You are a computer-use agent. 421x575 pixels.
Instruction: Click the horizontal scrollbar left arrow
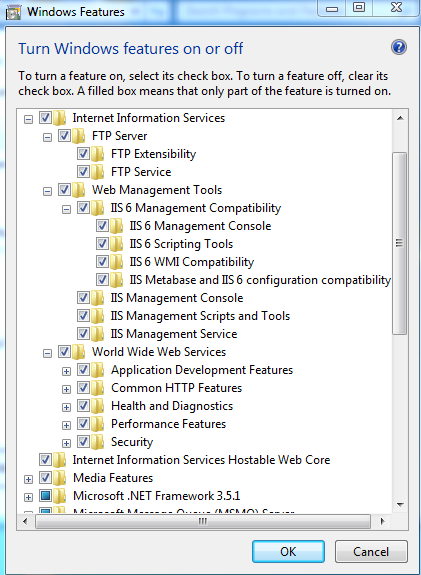point(25,521)
